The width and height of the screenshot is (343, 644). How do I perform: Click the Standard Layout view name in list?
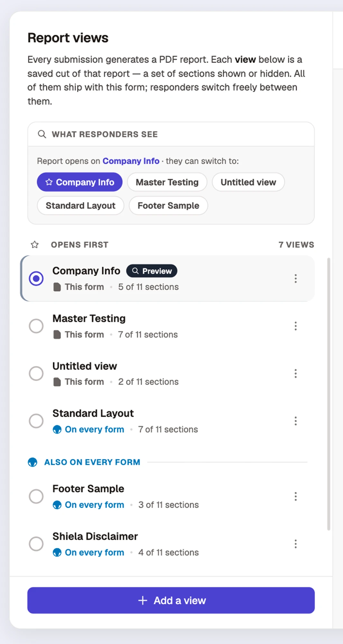93,413
